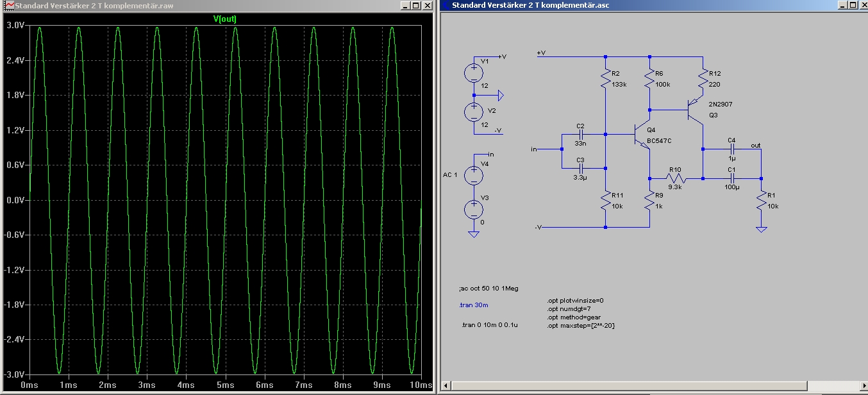The image size is (868, 395).
Task: Select feedback resistor R10 symbol
Action: 676,178
